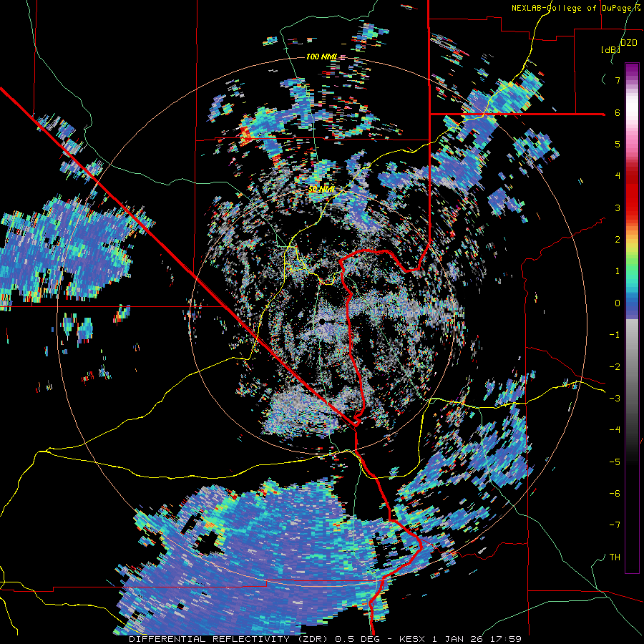This screenshot has height=644, width=644.
Task: Click the 5 value on the dB scale
Action: 618,144
